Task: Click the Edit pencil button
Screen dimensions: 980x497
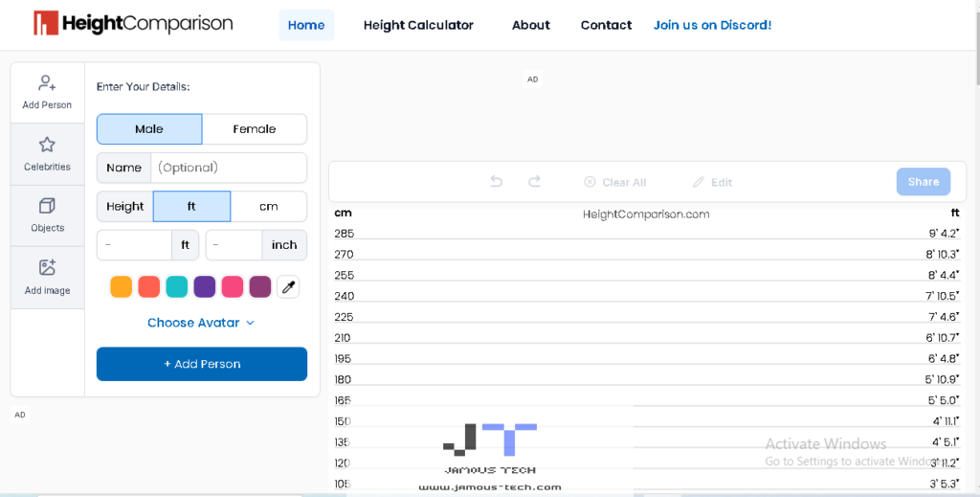Action: (x=712, y=182)
